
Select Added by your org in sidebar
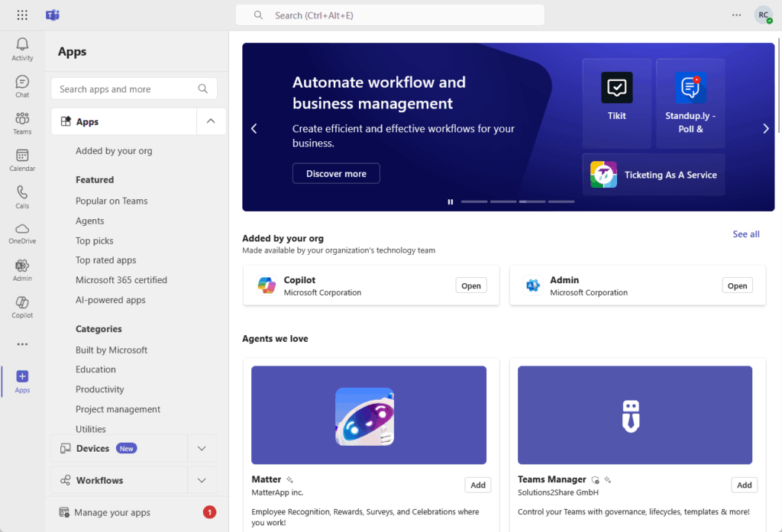click(x=114, y=150)
